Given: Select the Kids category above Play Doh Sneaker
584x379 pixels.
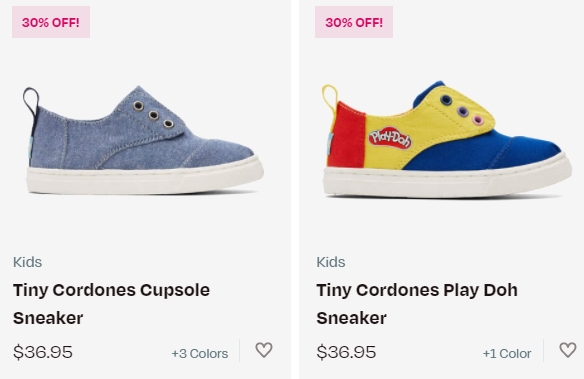Looking at the screenshot, I should pyautogui.click(x=331, y=262).
